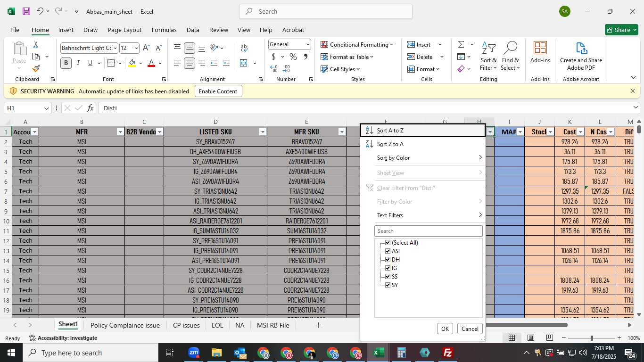Open the Insert tab
Screen dimensions: 644x362
(66, 30)
